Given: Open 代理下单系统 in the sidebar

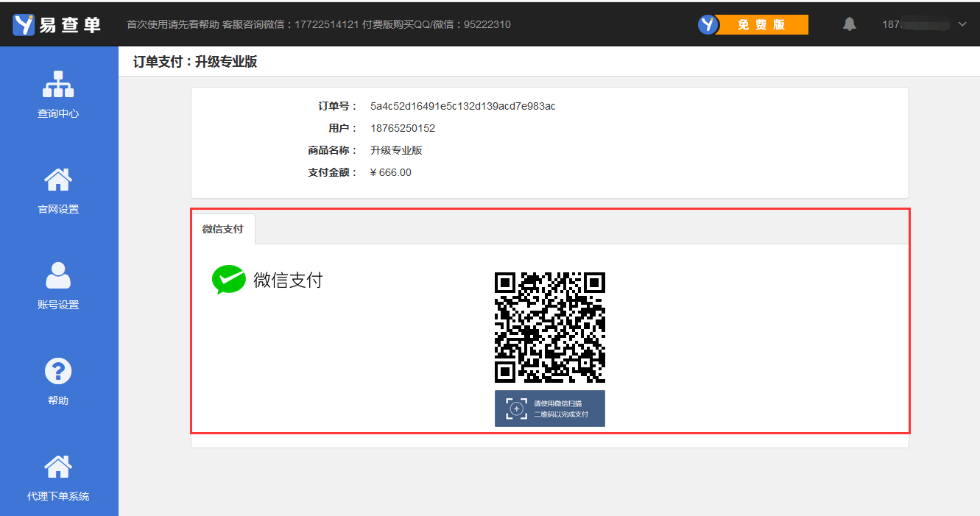Looking at the screenshot, I should click(x=58, y=477).
